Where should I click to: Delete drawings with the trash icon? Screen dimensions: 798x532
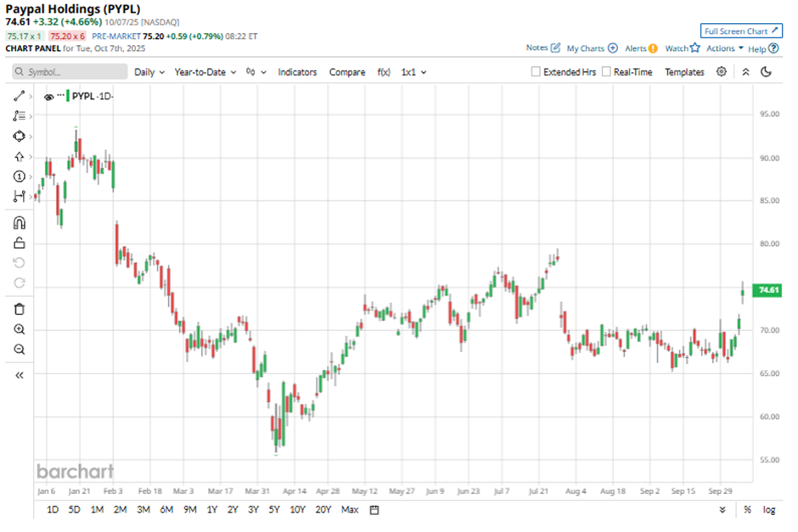19,309
